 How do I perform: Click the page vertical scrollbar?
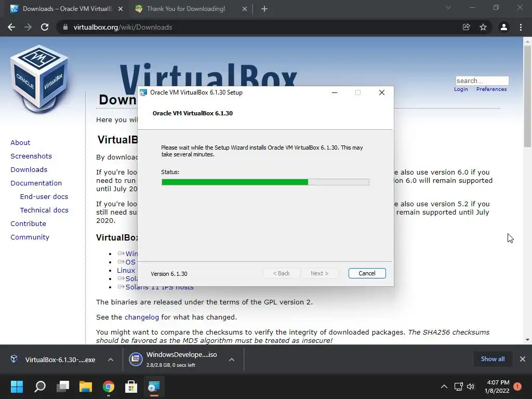527,96
